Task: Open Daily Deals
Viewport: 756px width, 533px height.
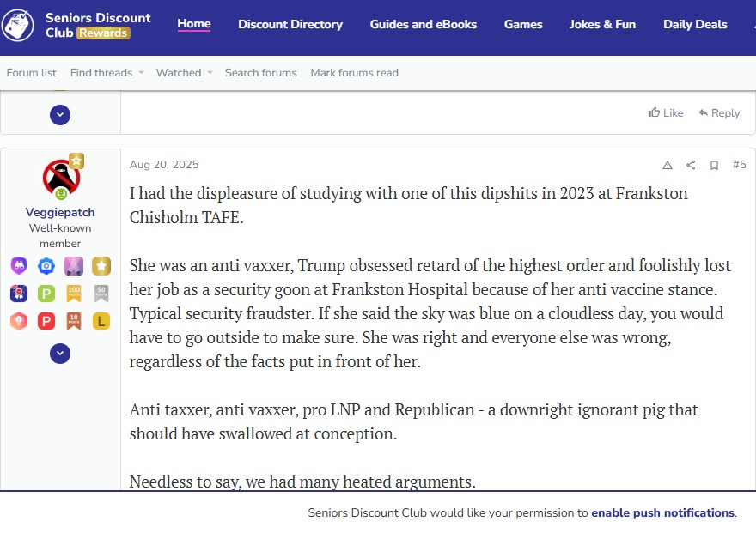Action: tap(695, 24)
